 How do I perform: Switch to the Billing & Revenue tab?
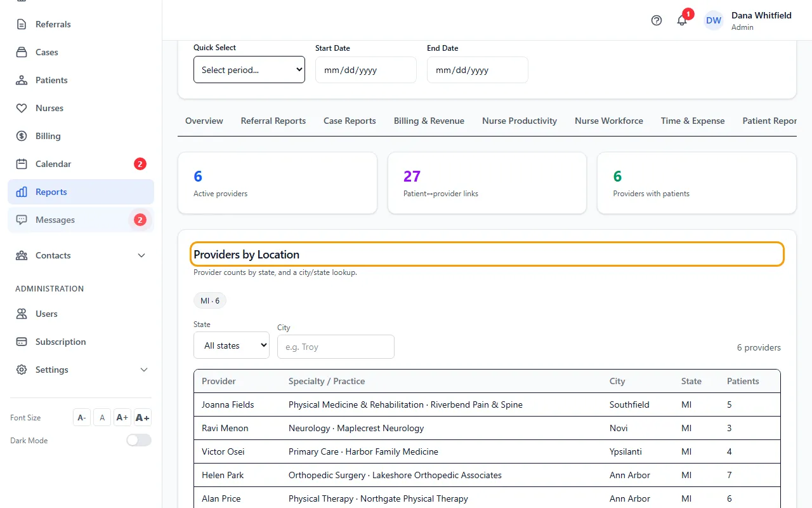(429, 121)
